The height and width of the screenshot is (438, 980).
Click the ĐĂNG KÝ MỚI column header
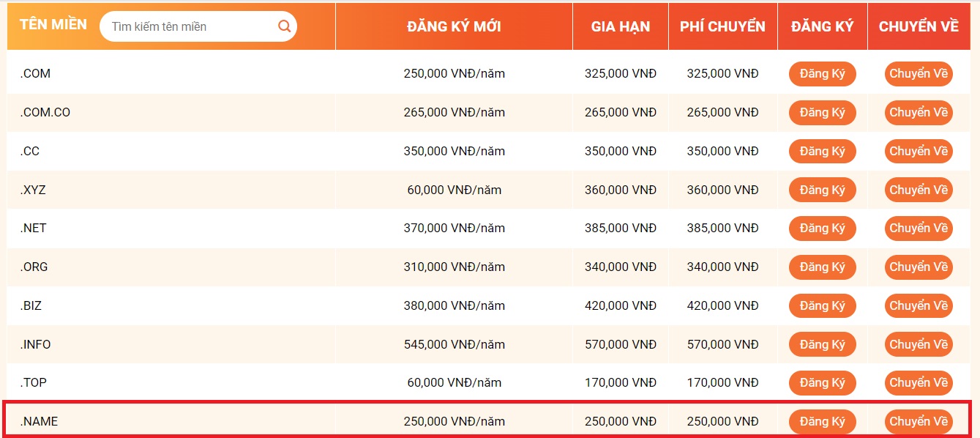454,26
